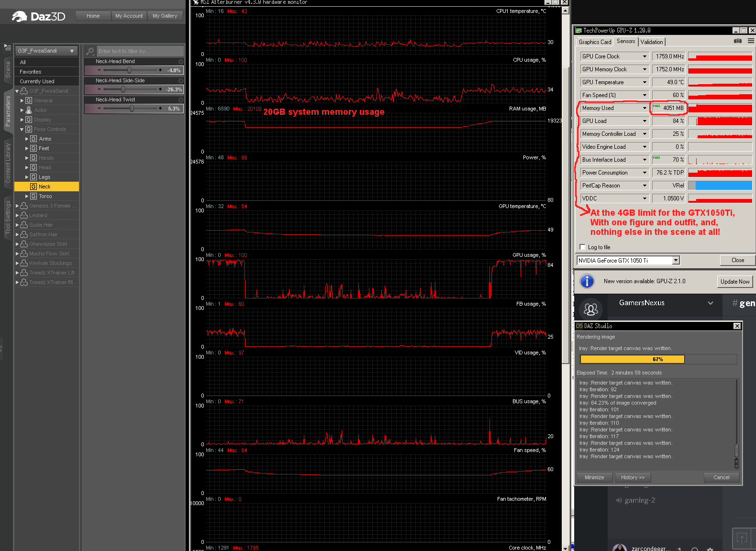
Task: Click the node icon beside Suzie Hair
Action: point(24,225)
